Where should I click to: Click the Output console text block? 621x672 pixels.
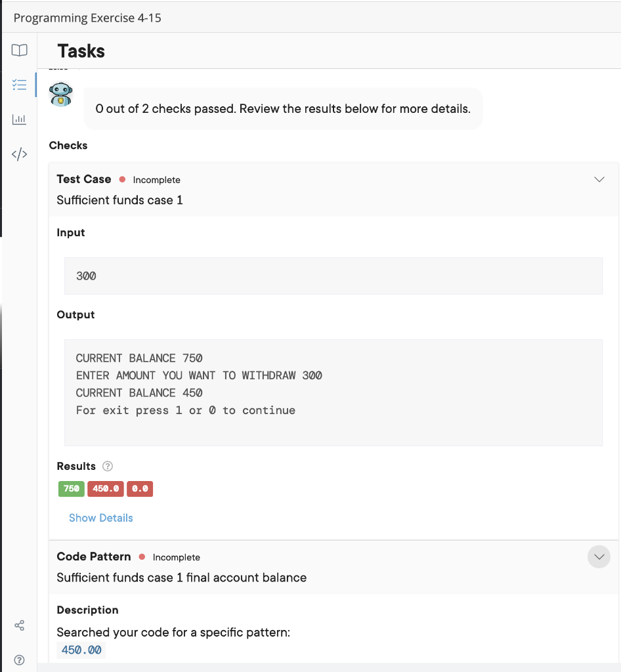[x=333, y=392]
